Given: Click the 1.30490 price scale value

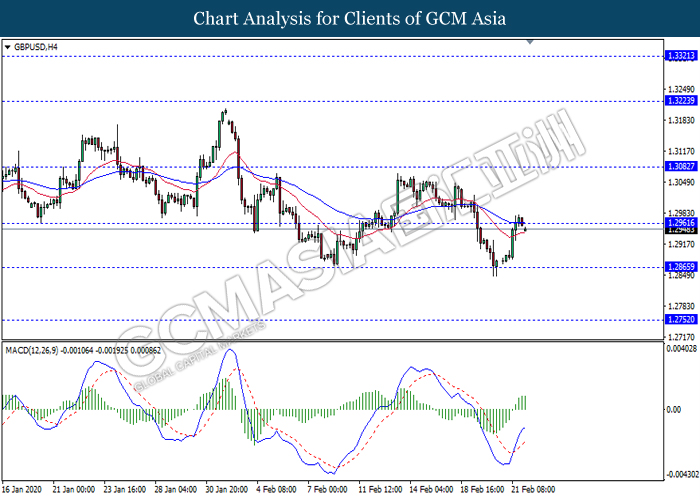Looking at the screenshot, I should coord(681,182).
